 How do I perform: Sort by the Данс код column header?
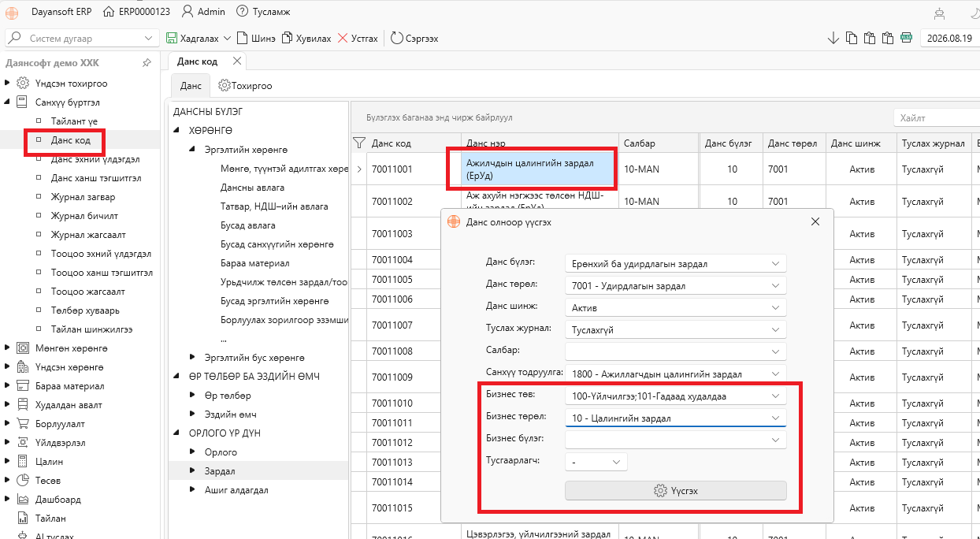(414, 143)
